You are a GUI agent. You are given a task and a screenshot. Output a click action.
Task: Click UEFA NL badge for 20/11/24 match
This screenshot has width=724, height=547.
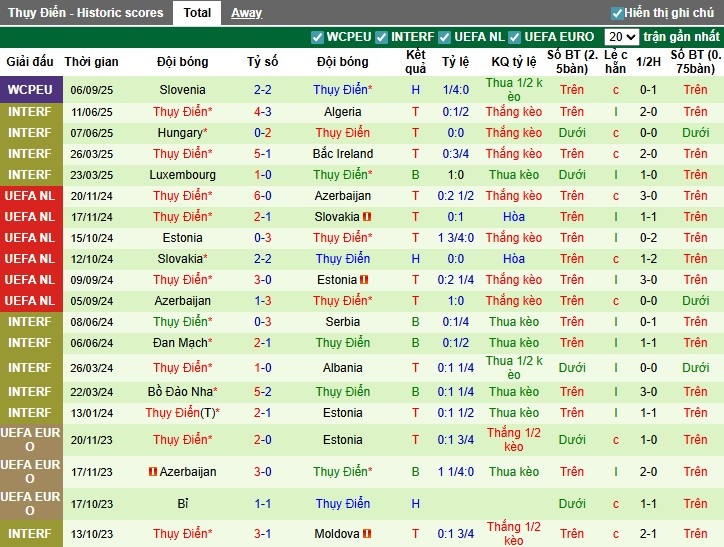click(x=29, y=196)
